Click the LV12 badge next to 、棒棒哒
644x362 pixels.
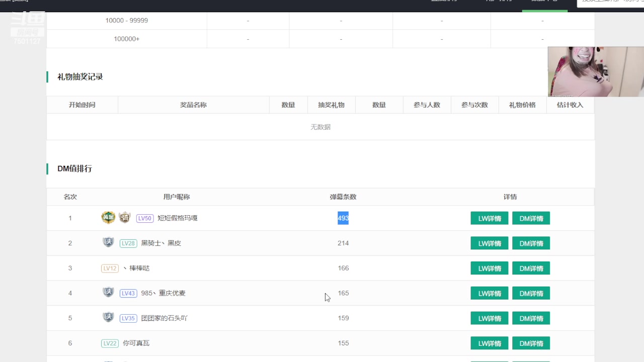tap(110, 268)
